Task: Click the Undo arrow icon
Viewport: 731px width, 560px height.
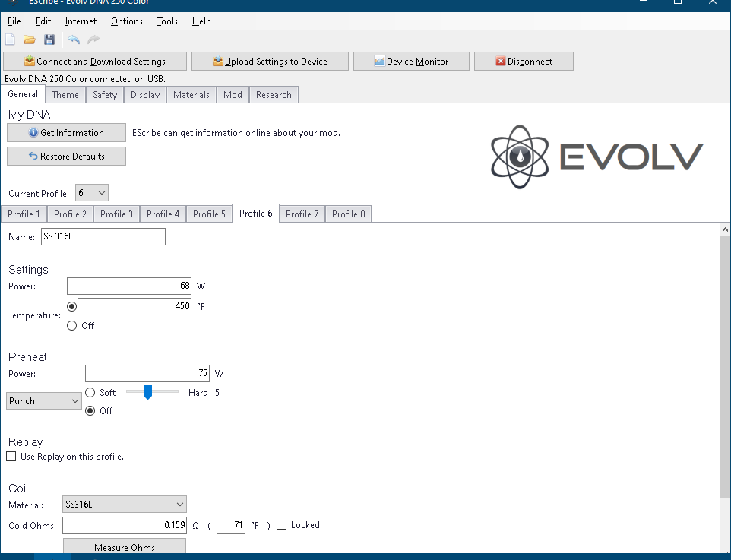Action: coord(74,40)
